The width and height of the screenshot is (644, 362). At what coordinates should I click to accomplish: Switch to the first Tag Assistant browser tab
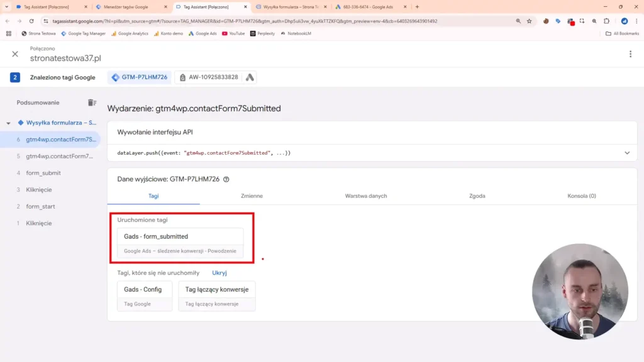(52, 7)
